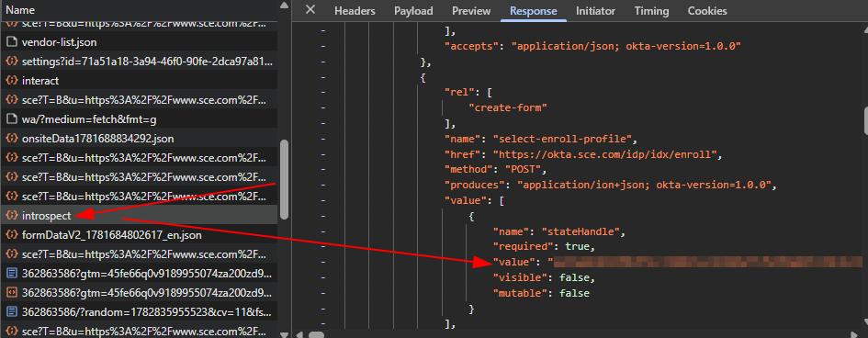The image size is (868, 338).
Task: Select the onsiteData1781688834292.json request
Action: pyautogui.click(x=139, y=139)
